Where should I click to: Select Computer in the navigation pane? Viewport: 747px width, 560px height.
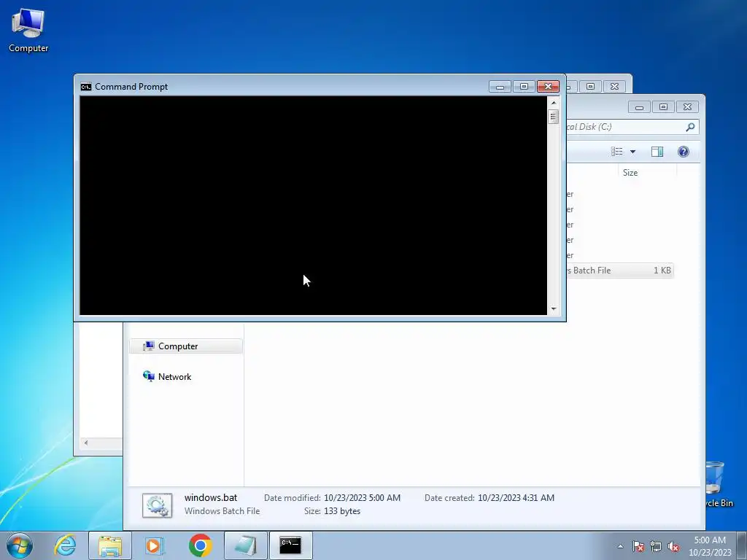coord(186,346)
